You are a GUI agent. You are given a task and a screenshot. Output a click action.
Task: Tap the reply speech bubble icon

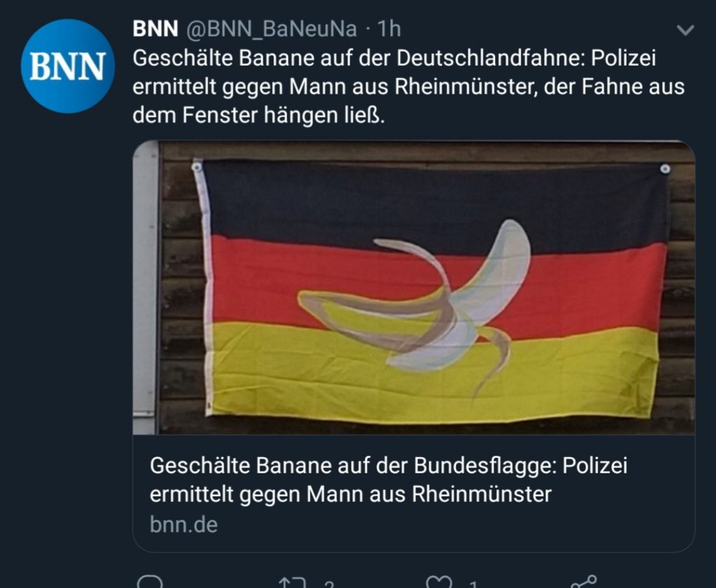pos(150,582)
